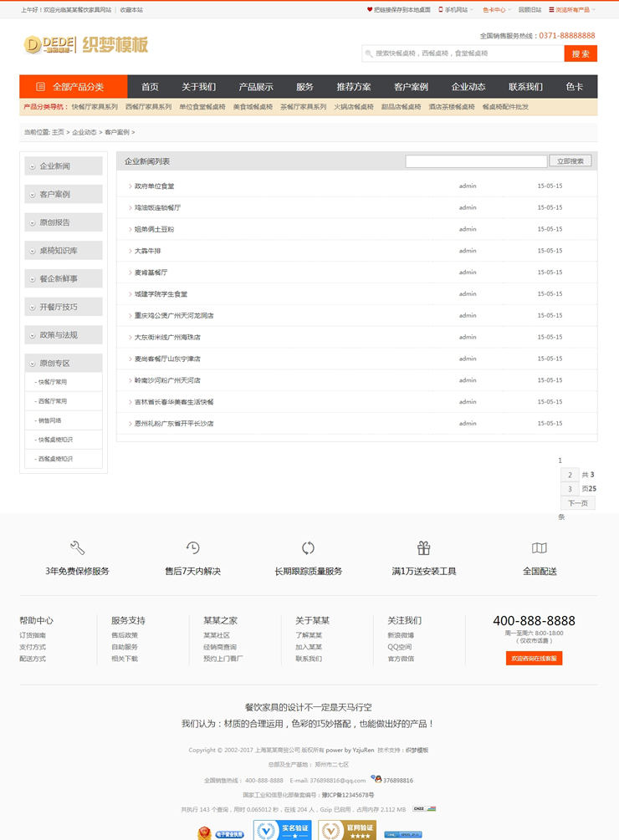Open 关于我们 in the navigation bar
Screen dimensions: 619x840
click(198, 87)
